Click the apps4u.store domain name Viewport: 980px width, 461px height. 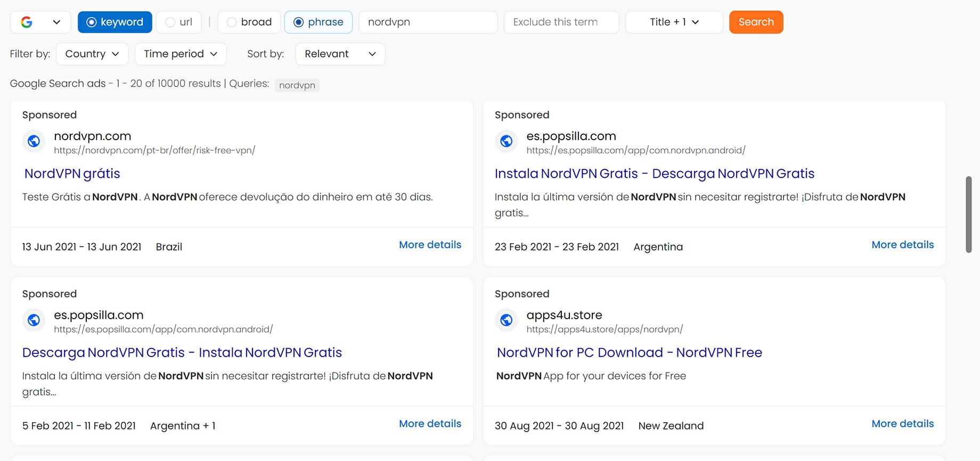coord(565,316)
